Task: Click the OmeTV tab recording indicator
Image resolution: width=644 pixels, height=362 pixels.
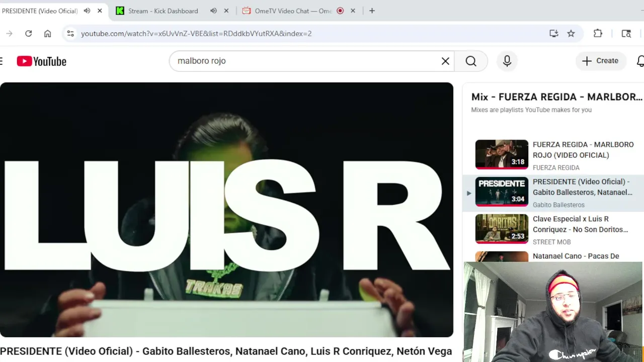Action: [x=340, y=11]
